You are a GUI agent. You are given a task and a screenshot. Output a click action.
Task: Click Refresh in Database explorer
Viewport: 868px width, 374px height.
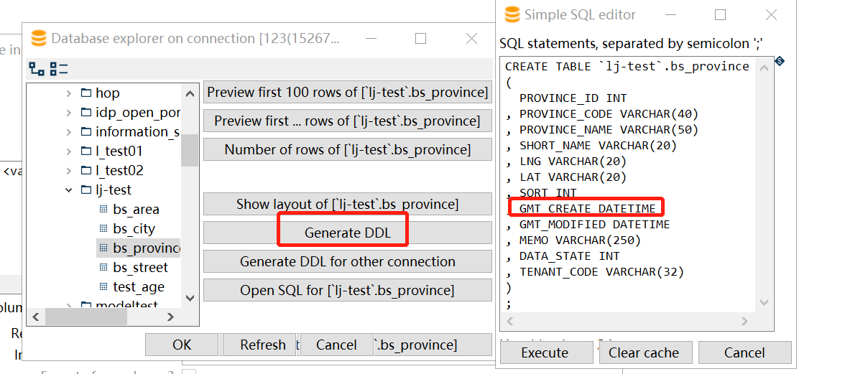tap(259, 345)
